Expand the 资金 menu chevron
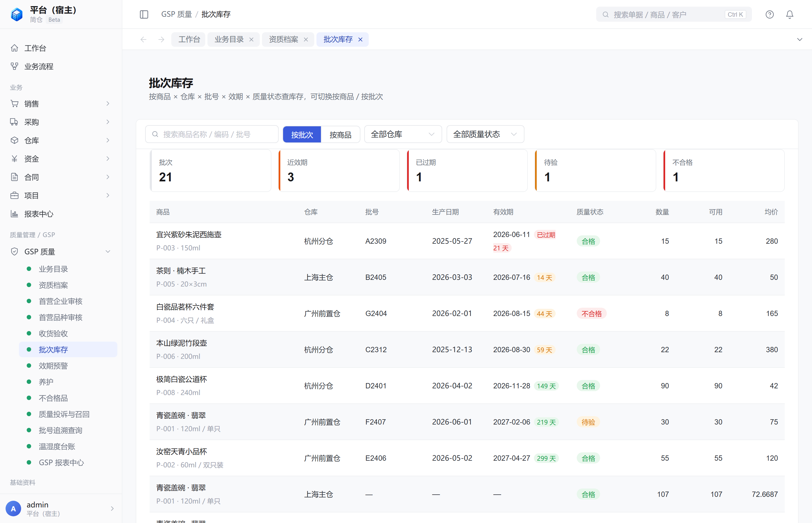The image size is (812, 523). click(x=108, y=159)
